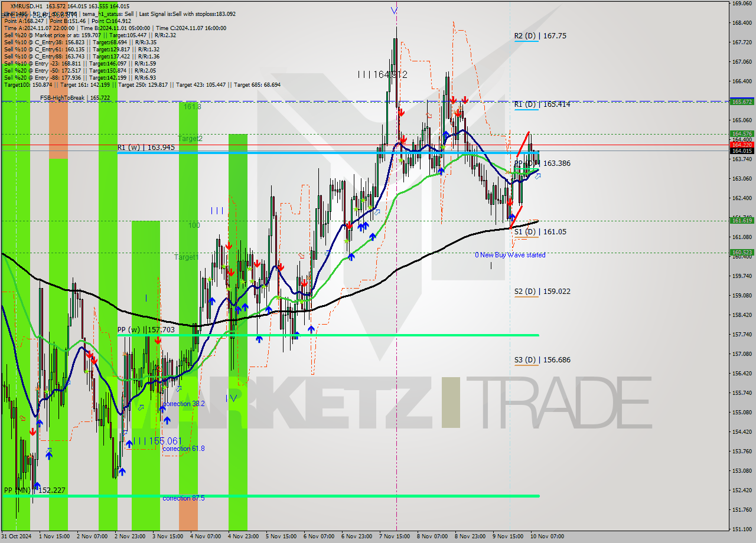Select the R1 (D) 165.414 pivot label
Viewport: 756px width, 543px height.
tap(542, 104)
